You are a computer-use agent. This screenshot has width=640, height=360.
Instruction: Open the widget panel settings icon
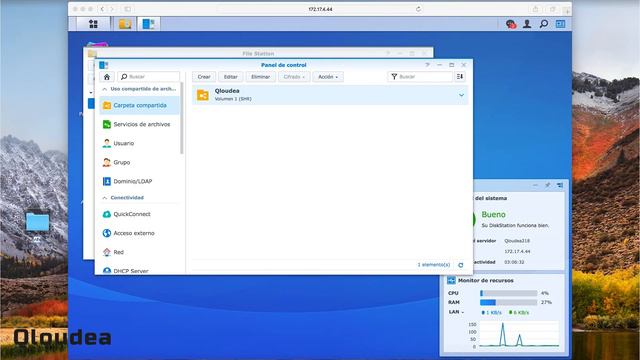[560, 185]
